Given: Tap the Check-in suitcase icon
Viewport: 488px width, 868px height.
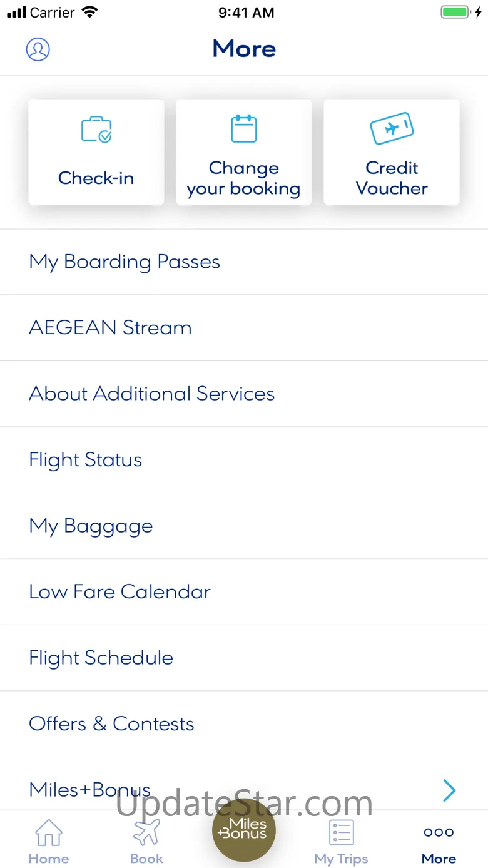Looking at the screenshot, I should 96,129.
